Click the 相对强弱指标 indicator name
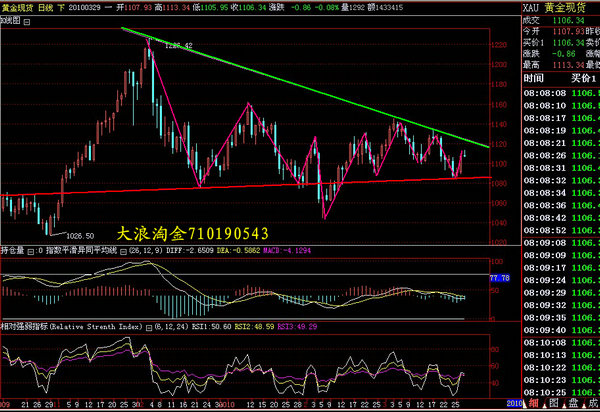This screenshot has height=412, width=600. [x=24, y=327]
